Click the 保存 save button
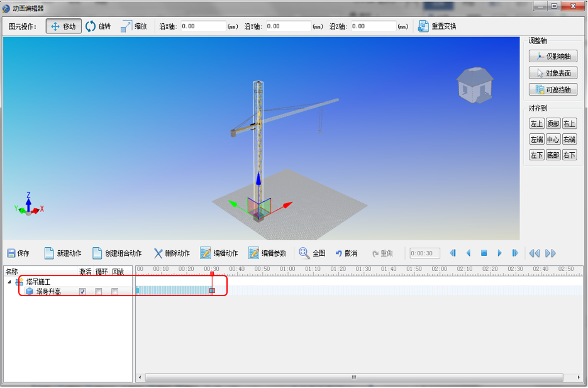588x388 pixels. click(x=18, y=253)
